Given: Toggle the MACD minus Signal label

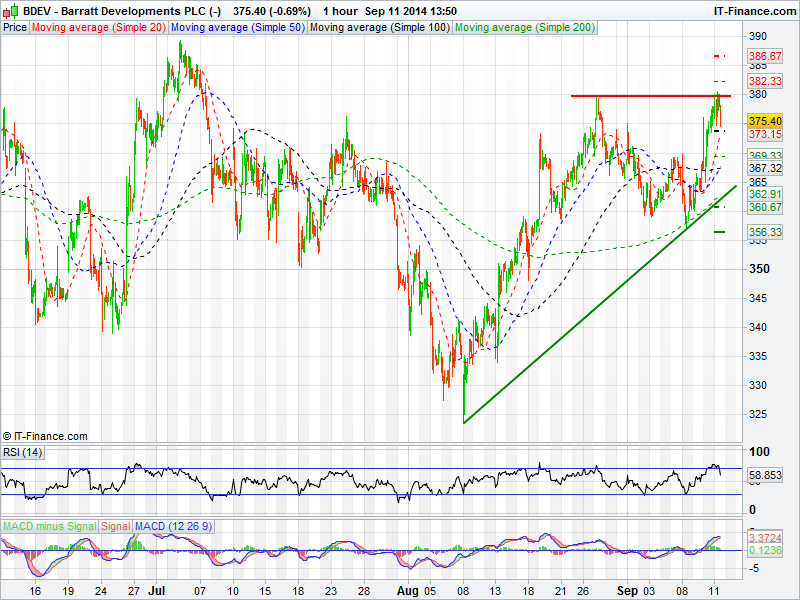Looking at the screenshot, I should tap(48, 525).
